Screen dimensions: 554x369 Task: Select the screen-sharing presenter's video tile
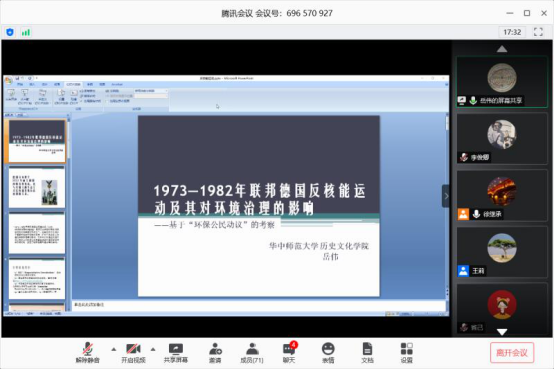click(502, 82)
